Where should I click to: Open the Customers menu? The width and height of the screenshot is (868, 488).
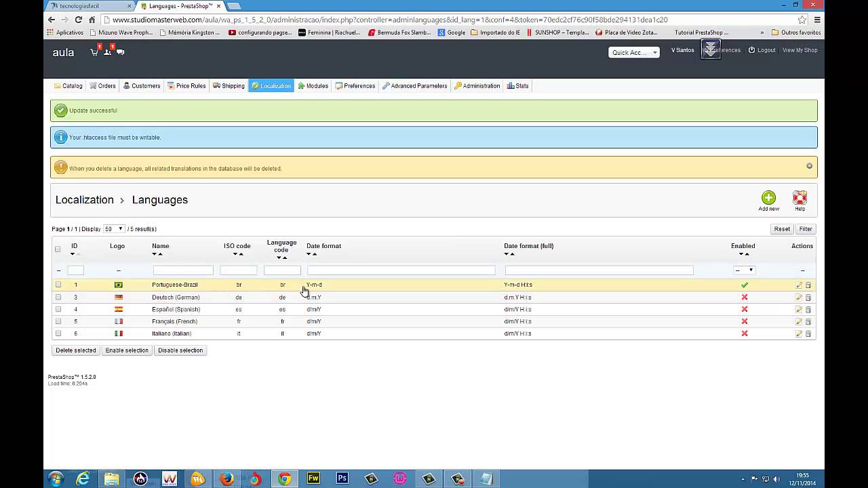pyautogui.click(x=142, y=86)
